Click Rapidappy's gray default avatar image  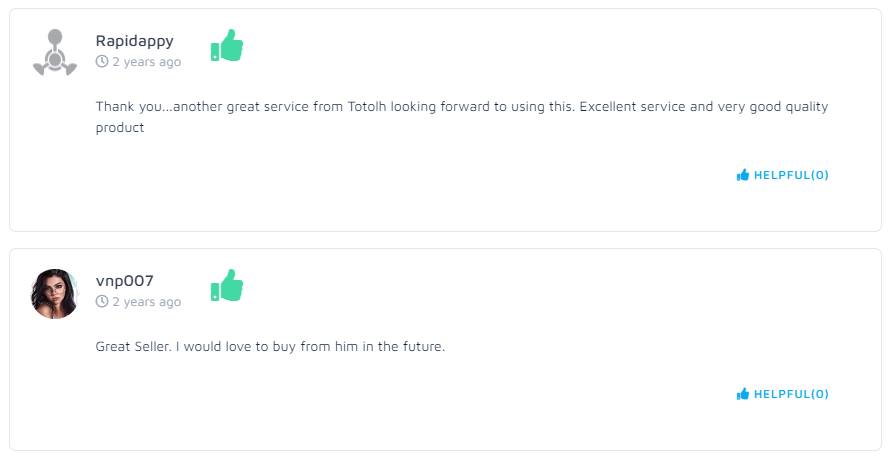click(55, 53)
